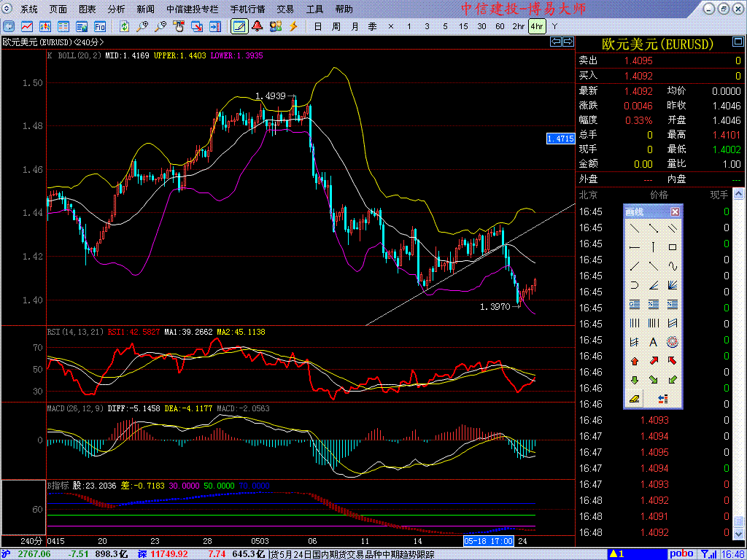Choose the green down arrow marker

coord(634,379)
